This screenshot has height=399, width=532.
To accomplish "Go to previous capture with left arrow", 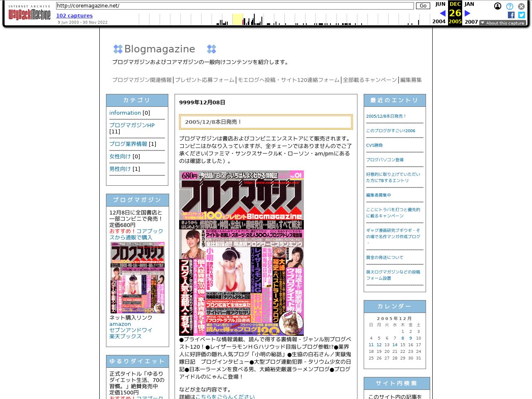I will pyautogui.click(x=442, y=13).
